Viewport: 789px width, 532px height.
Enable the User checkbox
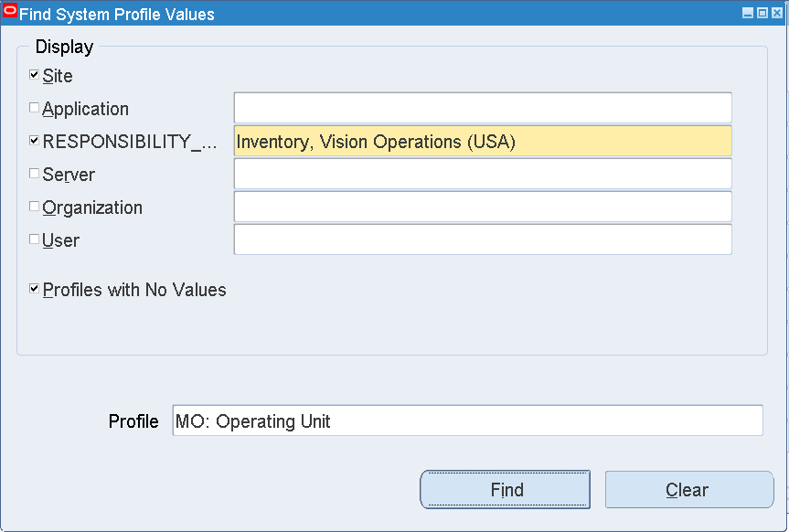(x=35, y=239)
